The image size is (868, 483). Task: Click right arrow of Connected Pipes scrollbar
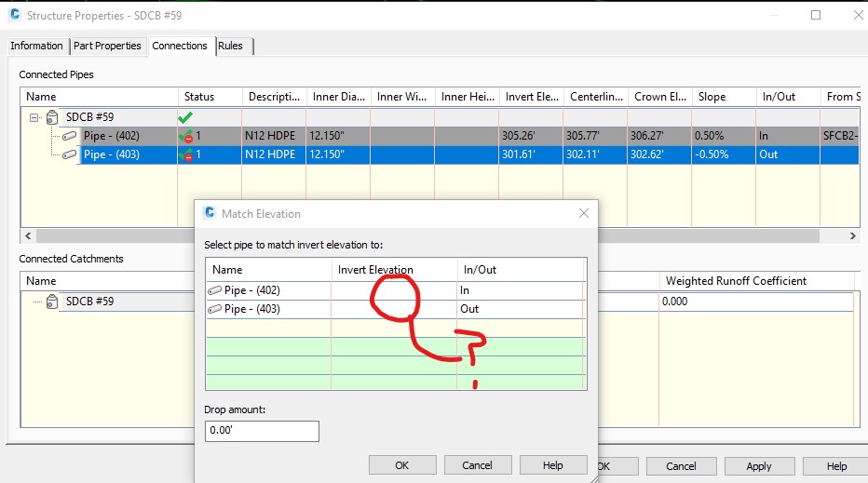tap(852, 235)
